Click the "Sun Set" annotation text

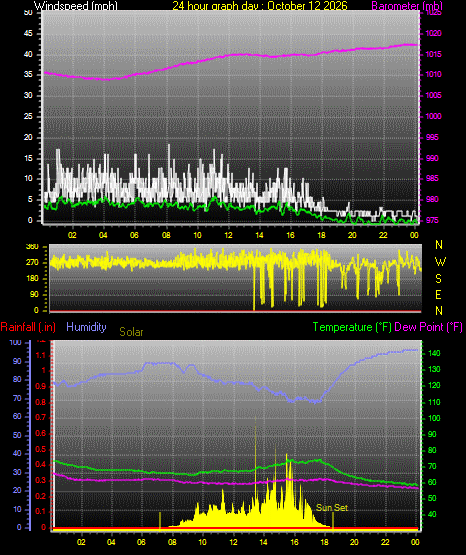[x=332, y=508]
